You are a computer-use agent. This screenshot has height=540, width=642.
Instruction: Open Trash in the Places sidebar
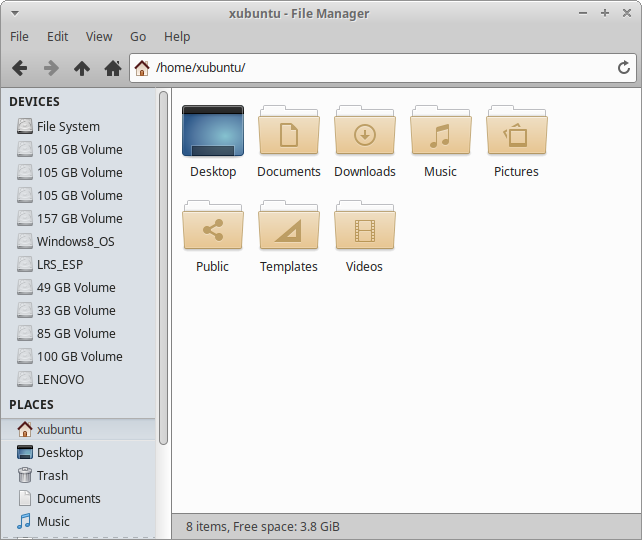[x=52, y=475]
